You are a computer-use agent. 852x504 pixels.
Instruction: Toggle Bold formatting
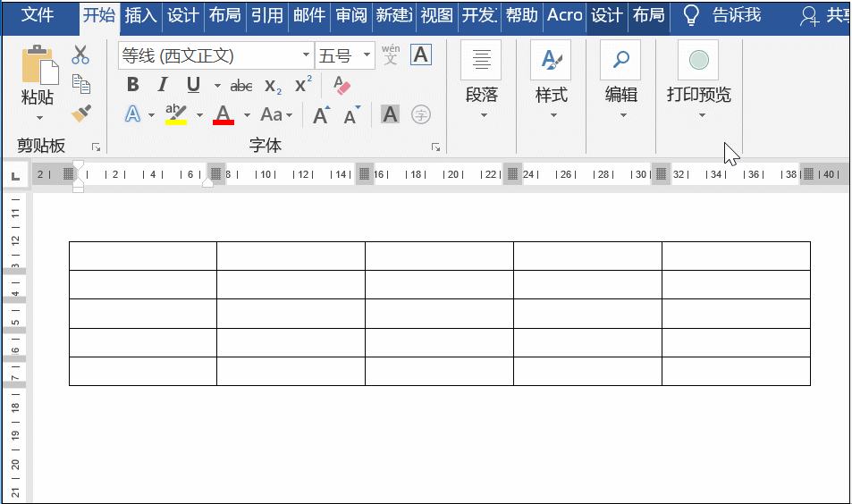tap(132, 85)
